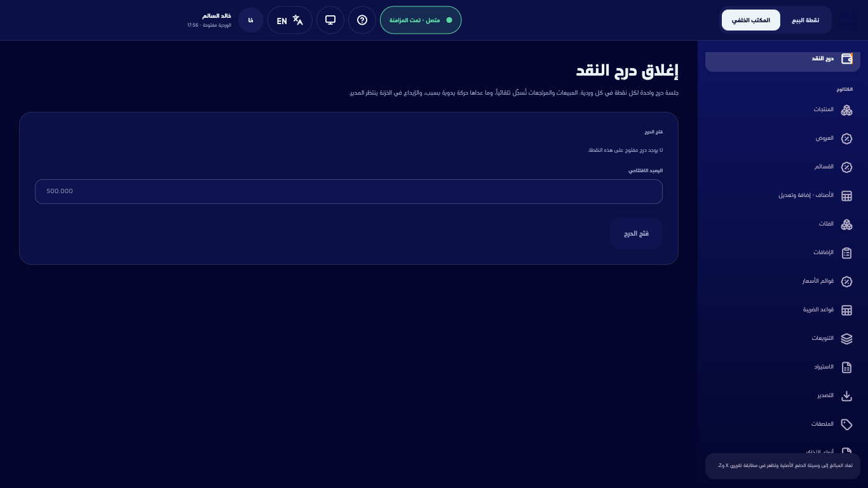Click the الأصناف table icon
The width and height of the screenshot is (868, 488).
coord(846,196)
